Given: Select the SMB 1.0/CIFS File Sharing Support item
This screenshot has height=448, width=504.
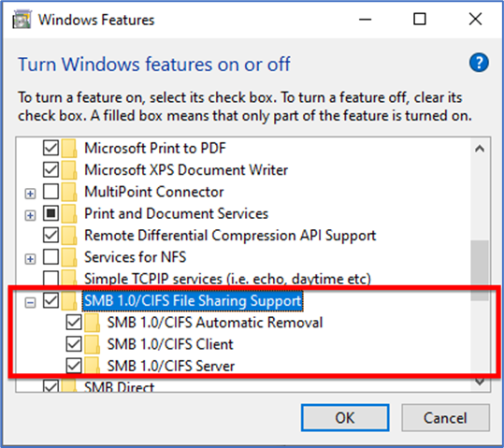Looking at the screenshot, I should pos(193,301).
